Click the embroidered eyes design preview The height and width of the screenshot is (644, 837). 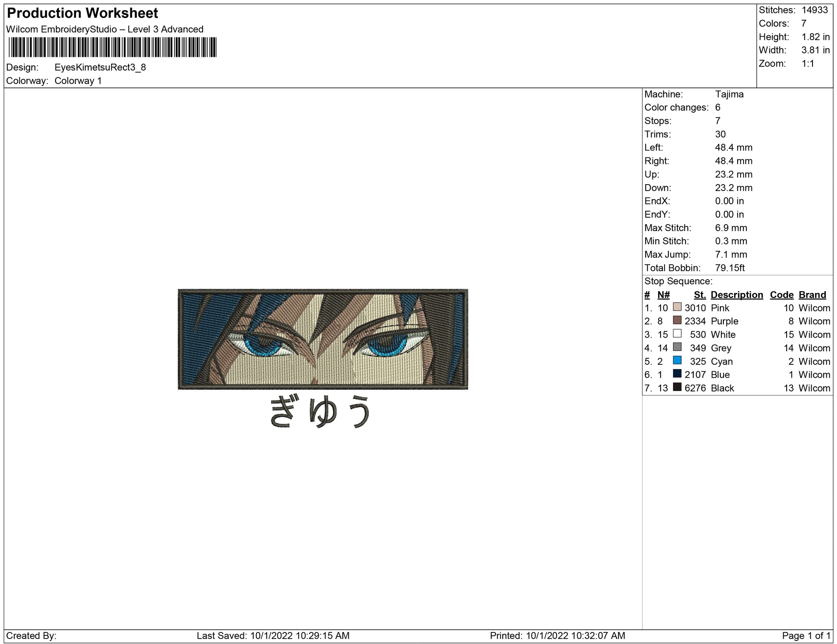(x=323, y=339)
